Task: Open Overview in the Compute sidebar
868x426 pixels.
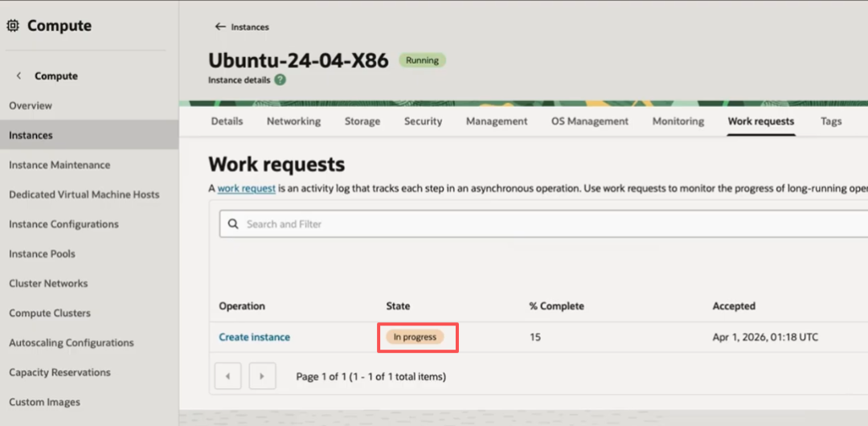Action: coord(31,105)
